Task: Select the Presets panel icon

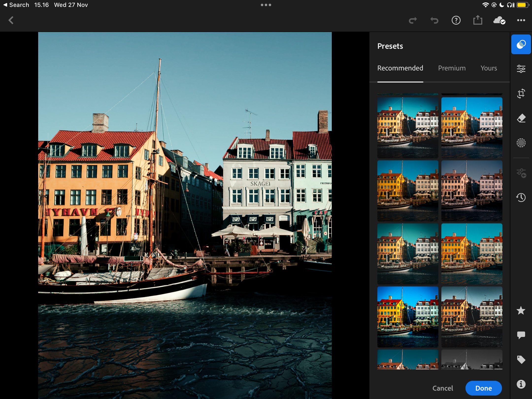Action: coord(521,44)
